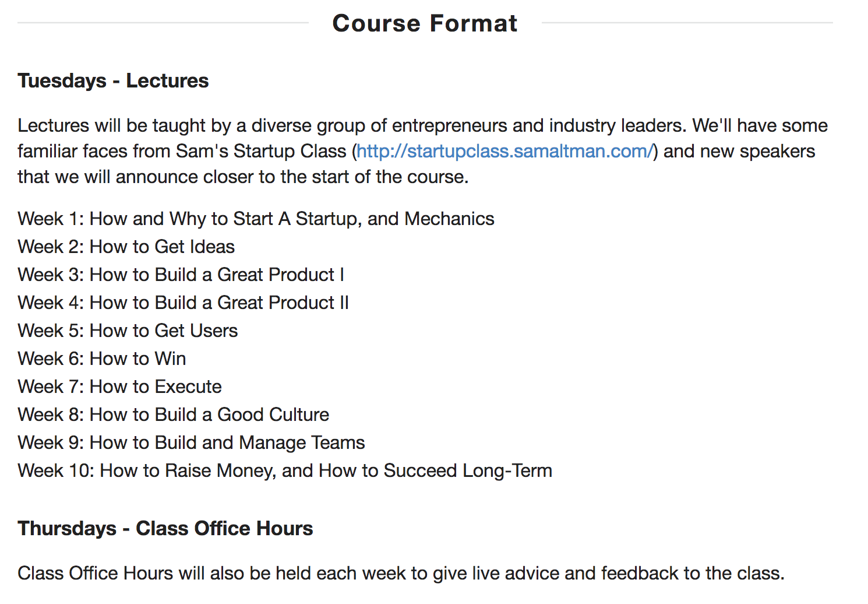Click the Week 7 How to Execute line
The height and width of the screenshot is (604, 868).
coord(119,387)
